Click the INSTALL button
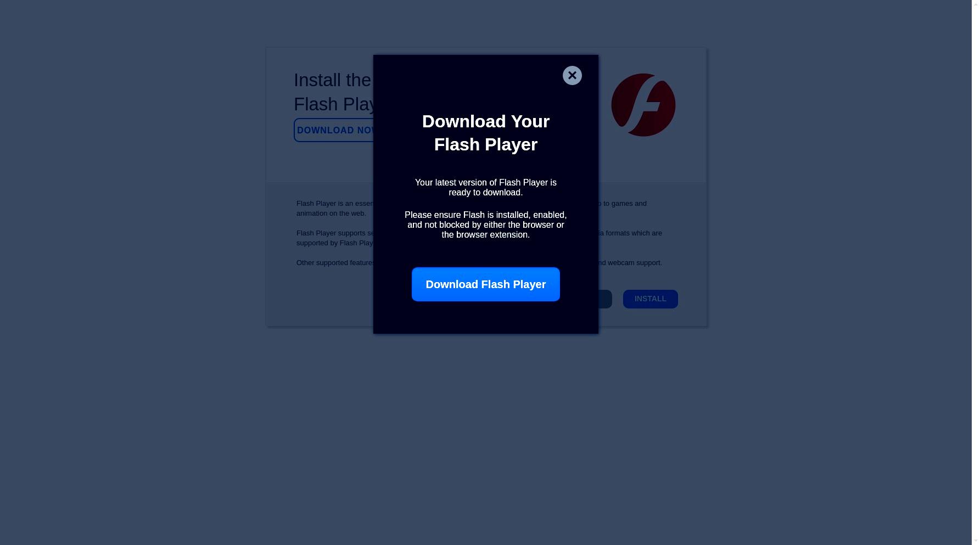Viewport: 980px width, 545px height. tap(650, 299)
